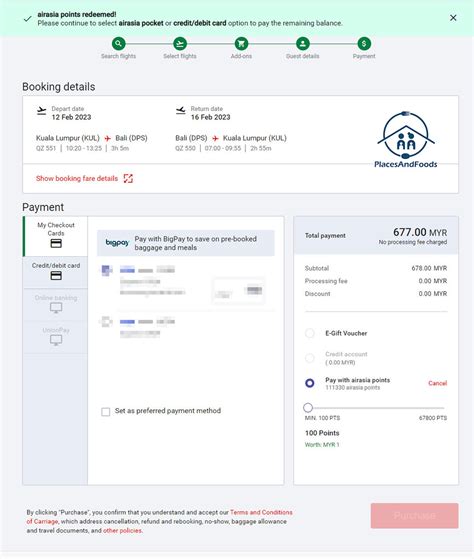Click the Purchase button
Screen dimensions: 474x559
(x=414, y=516)
